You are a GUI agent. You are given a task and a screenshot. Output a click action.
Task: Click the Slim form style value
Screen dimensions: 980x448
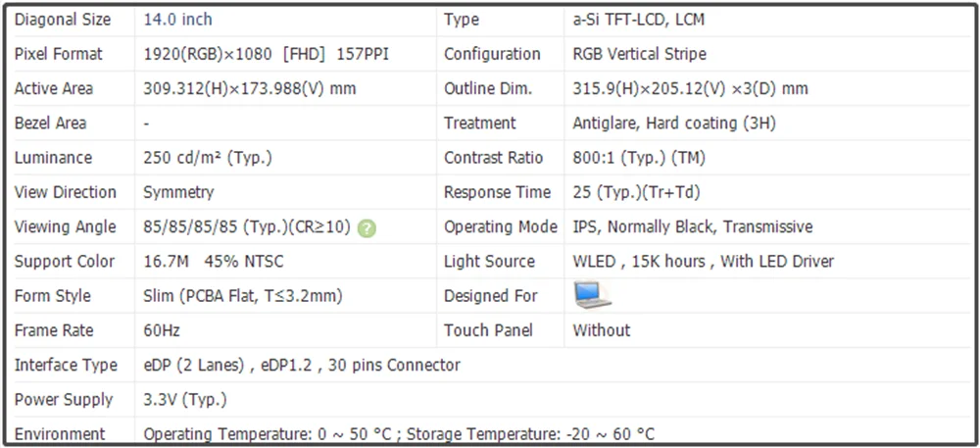242,296
